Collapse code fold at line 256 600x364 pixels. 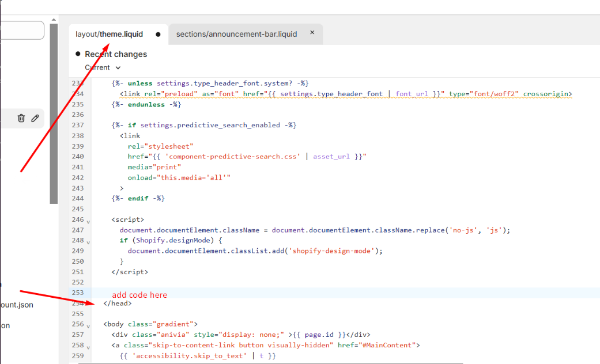click(x=88, y=326)
